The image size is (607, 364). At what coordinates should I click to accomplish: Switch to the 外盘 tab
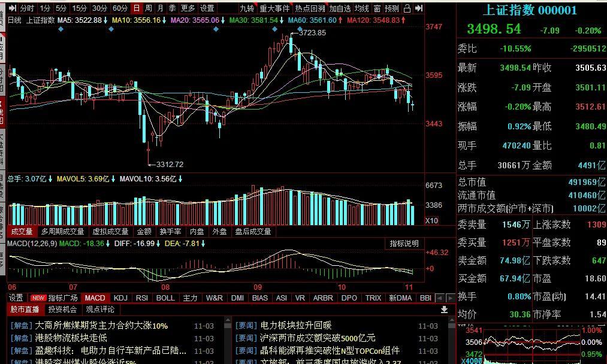coord(219,232)
